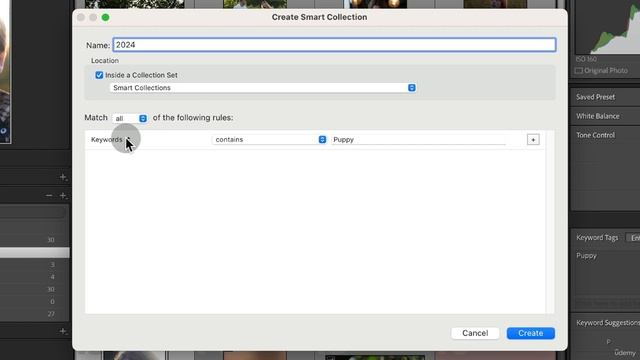This screenshot has height=360, width=640.
Task: Click the histogram graph in right panel
Action: tap(608, 28)
